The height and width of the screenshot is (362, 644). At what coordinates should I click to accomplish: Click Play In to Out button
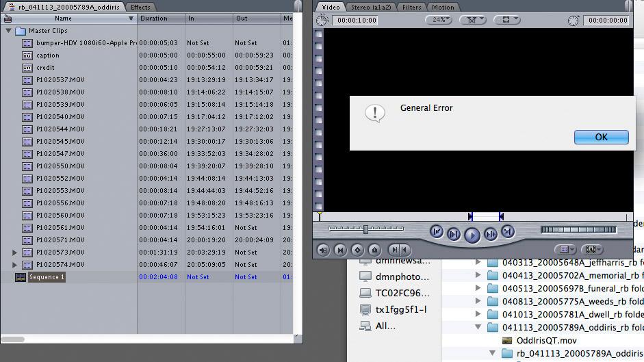(454, 234)
